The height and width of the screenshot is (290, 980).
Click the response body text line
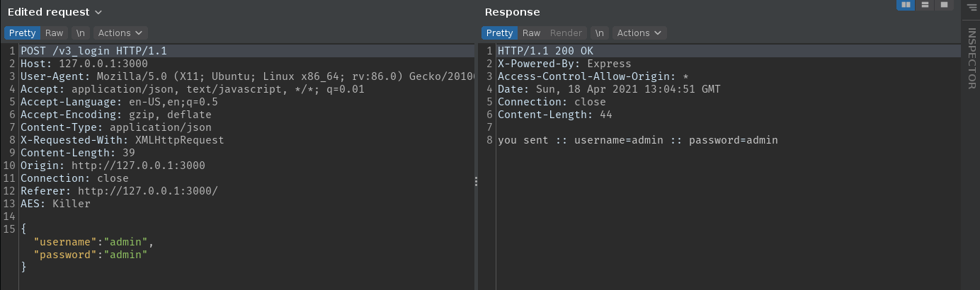coord(637,140)
